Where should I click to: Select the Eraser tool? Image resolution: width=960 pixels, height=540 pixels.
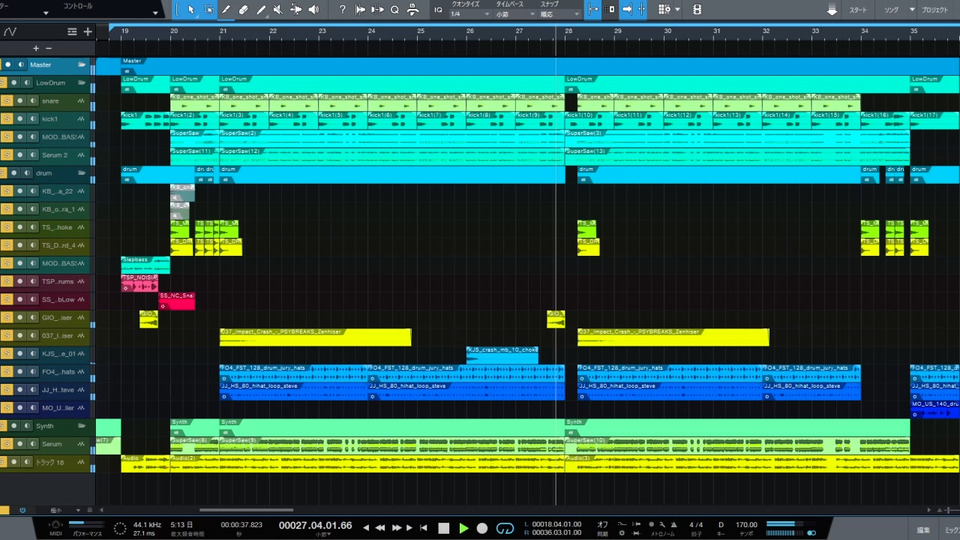point(244,9)
